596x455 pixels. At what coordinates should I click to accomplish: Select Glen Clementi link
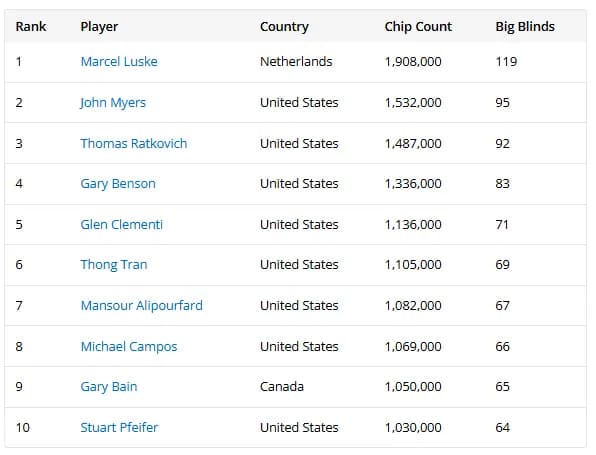[x=122, y=224]
